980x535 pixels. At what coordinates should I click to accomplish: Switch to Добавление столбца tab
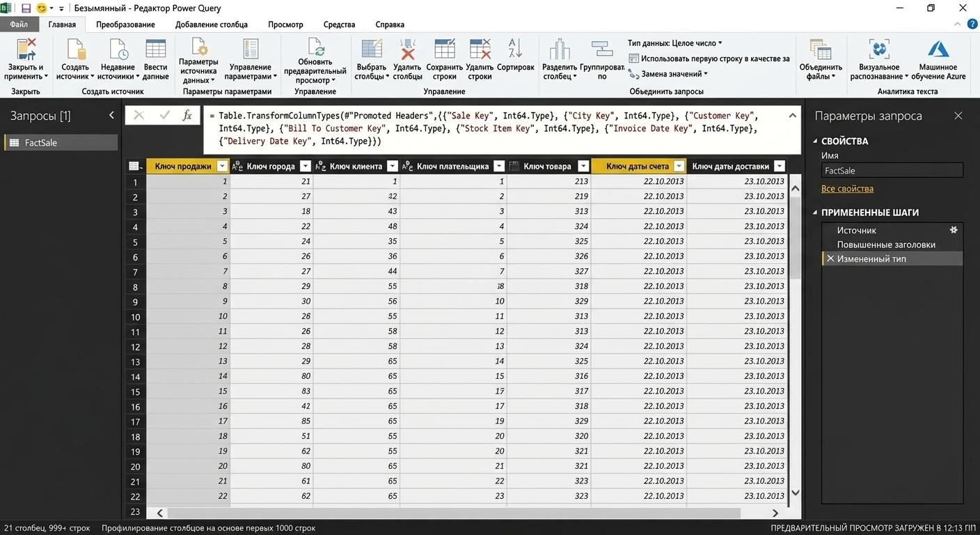212,24
